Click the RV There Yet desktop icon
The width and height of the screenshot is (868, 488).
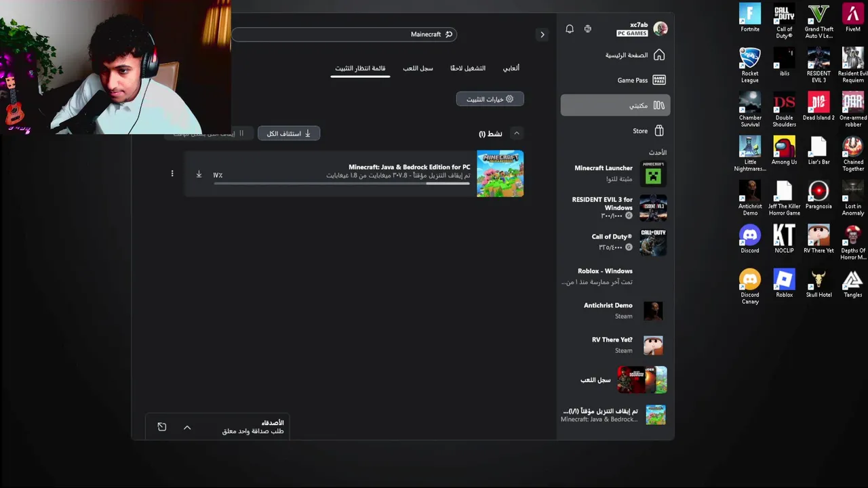[x=819, y=239]
